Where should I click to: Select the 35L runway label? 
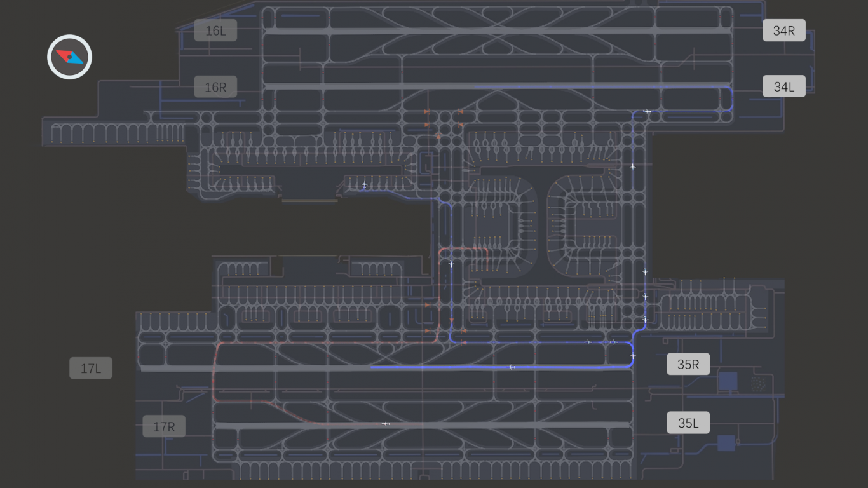(x=688, y=423)
